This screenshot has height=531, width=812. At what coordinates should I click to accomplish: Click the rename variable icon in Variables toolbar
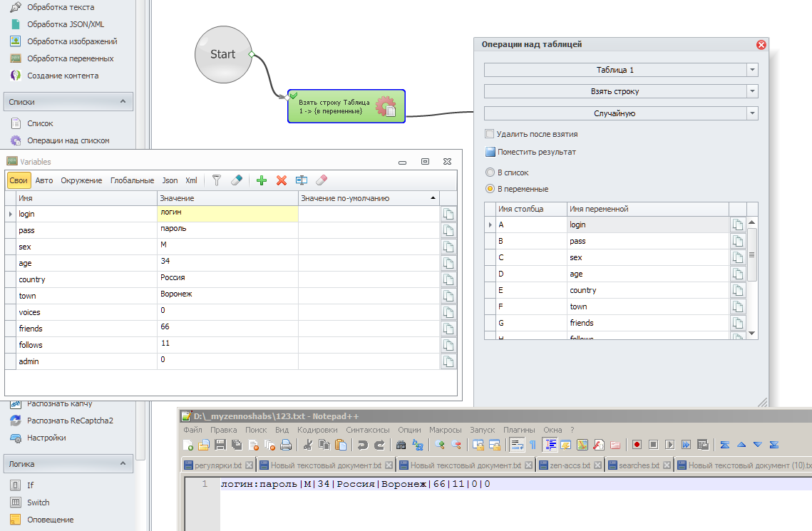tap(302, 181)
